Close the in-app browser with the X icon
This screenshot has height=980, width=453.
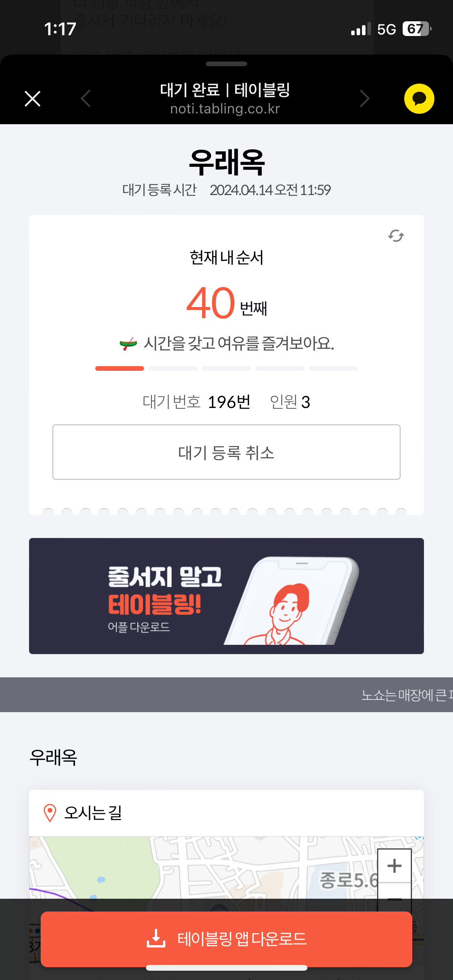pos(33,99)
